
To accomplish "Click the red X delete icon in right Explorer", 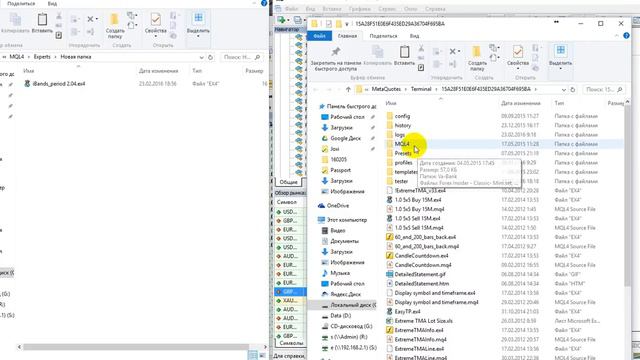I will click(452, 51).
